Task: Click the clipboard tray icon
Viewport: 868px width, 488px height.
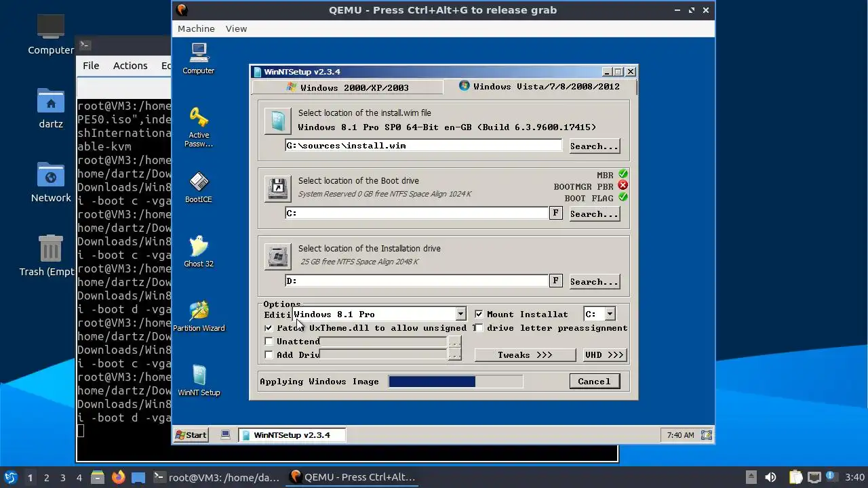Action: (795, 477)
